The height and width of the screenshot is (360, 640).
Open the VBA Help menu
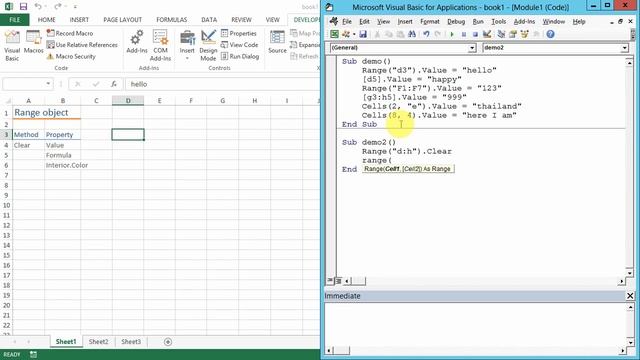point(579,22)
